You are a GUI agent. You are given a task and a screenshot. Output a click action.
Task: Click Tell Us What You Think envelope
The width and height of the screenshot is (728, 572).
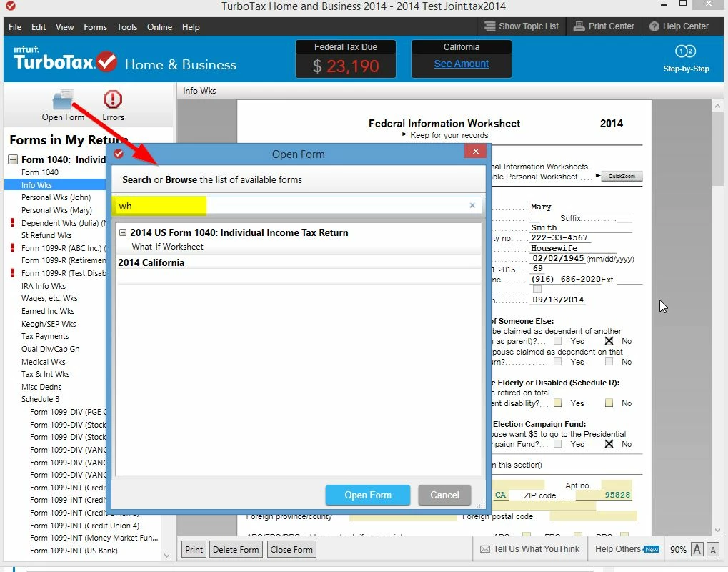pyautogui.click(x=484, y=549)
